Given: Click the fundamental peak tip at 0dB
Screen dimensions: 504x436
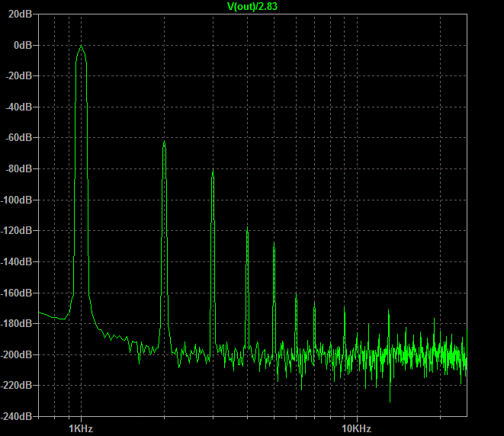Looking at the screenshot, I should click(x=81, y=46).
